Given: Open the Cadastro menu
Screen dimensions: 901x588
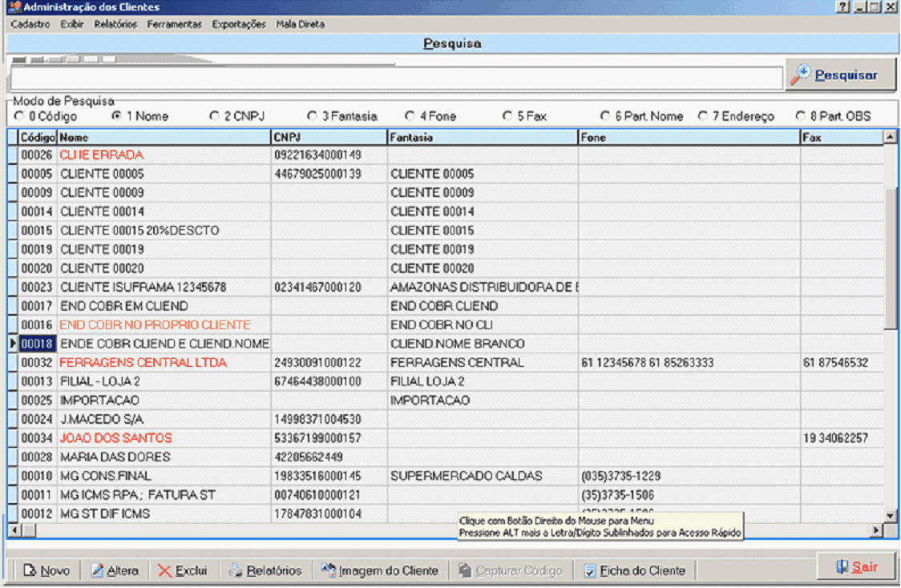Looking at the screenshot, I should (30, 24).
